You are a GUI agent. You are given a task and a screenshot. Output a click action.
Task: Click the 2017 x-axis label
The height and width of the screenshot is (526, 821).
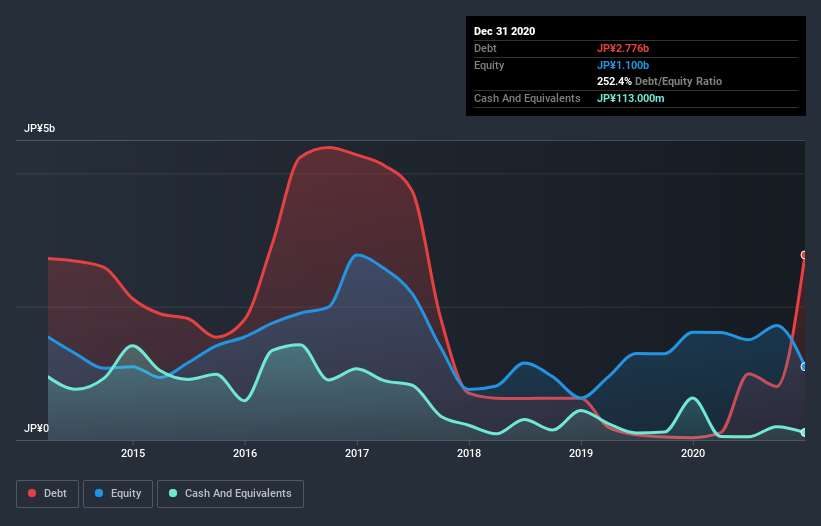357,453
